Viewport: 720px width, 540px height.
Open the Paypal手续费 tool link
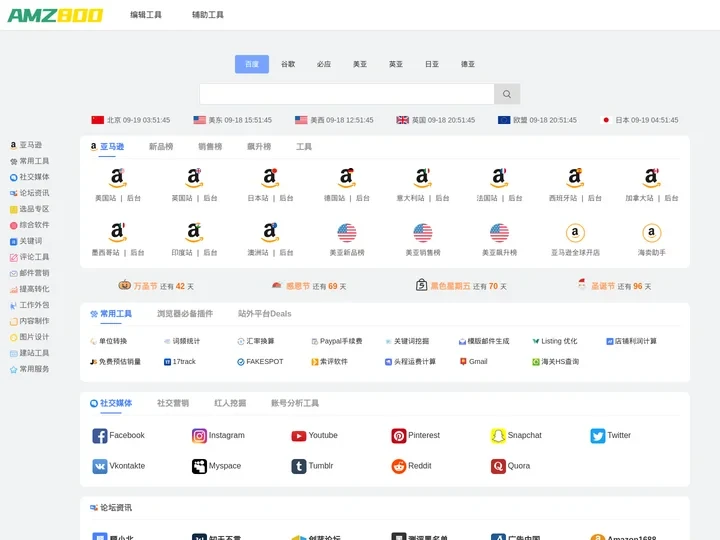click(x=337, y=341)
